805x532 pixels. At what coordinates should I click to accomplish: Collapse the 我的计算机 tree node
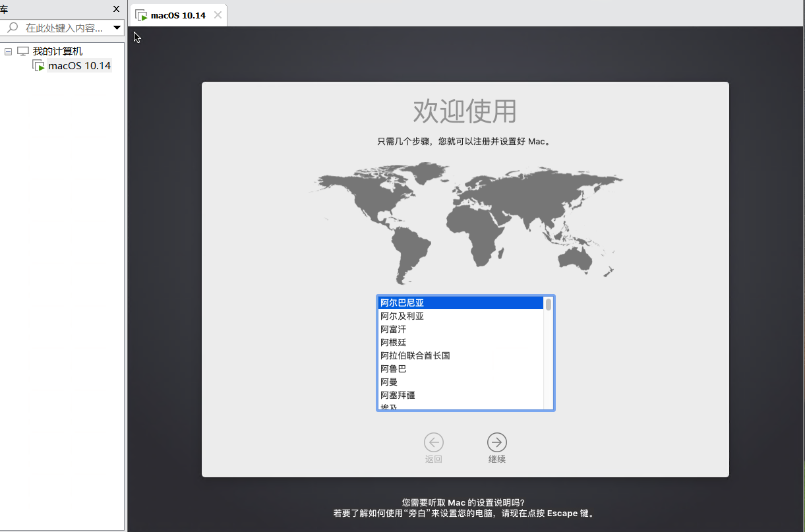click(9, 51)
